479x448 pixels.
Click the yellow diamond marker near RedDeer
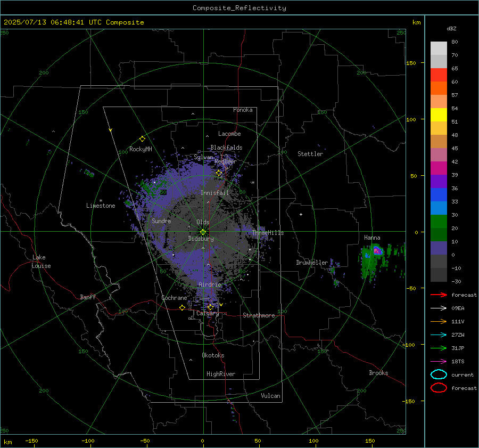pyautogui.click(x=219, y=173)
